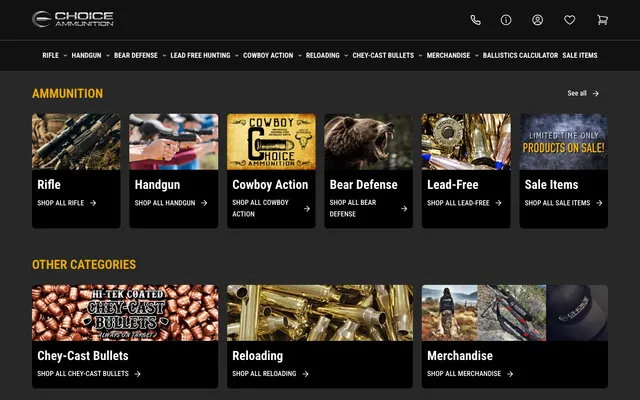Screen dimensions: 640x400
Task: Expand the Chey-Cast Bullets menu chevron
Action: tap(420, 56)
